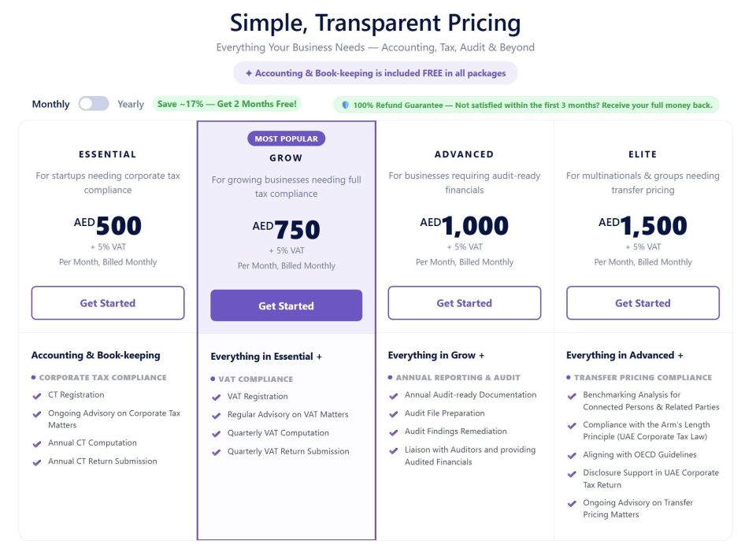Choose Get Started under Advanced plan
756x548 pixels.
(x=465, y=303)
